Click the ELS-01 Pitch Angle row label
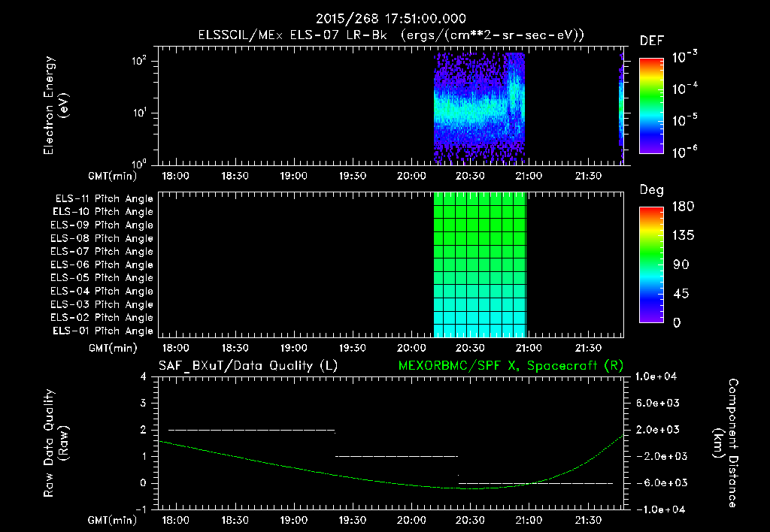This screenshot has height=532, width=770. [x=103, y=331]
